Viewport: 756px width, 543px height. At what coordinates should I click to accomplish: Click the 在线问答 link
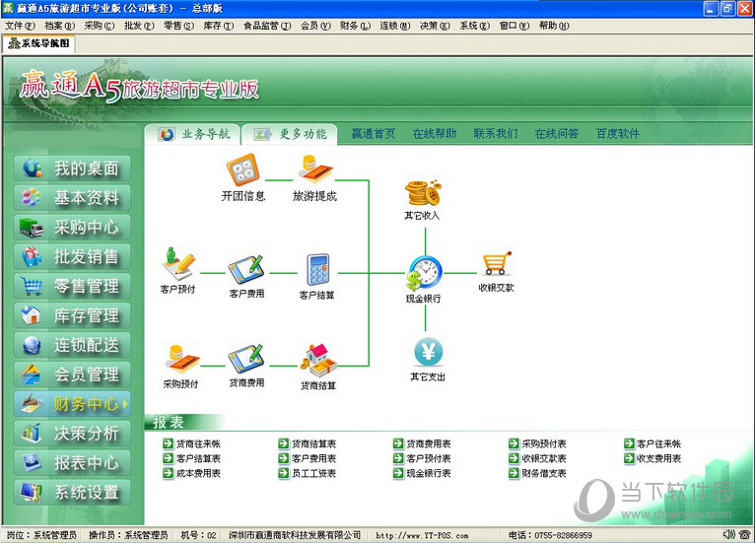pos(556,134)
